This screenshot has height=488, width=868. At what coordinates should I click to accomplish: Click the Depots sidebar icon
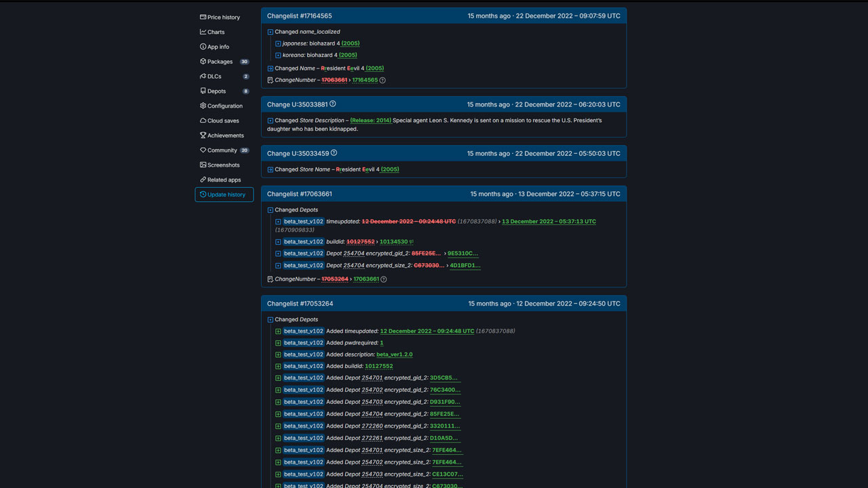[203, 91]
